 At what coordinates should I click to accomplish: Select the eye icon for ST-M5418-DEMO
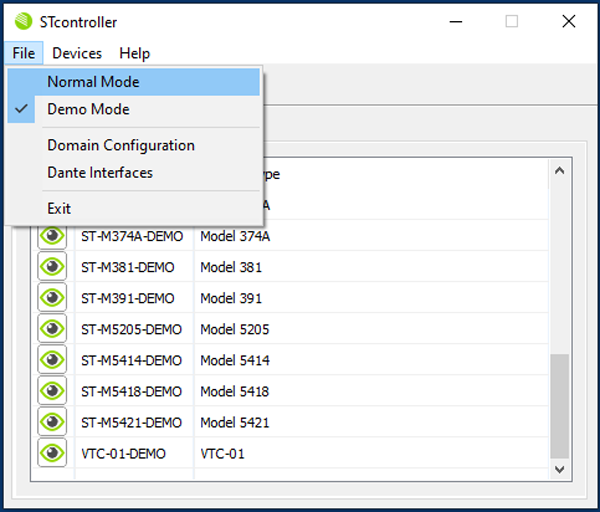click(x=52, y=391)
